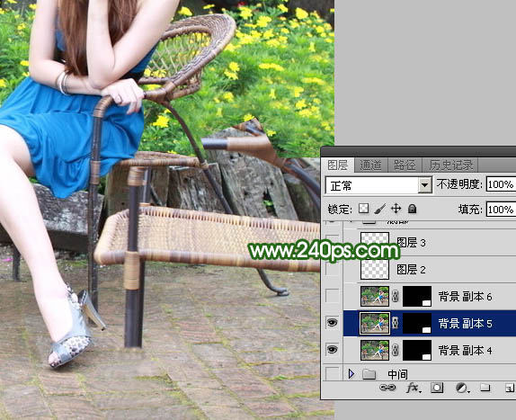Image resolution: width=516 pixels, height=420 pixels.
Task: Show the 图层 3 layer
Action: pyautogui.click(x=332, y=242)
